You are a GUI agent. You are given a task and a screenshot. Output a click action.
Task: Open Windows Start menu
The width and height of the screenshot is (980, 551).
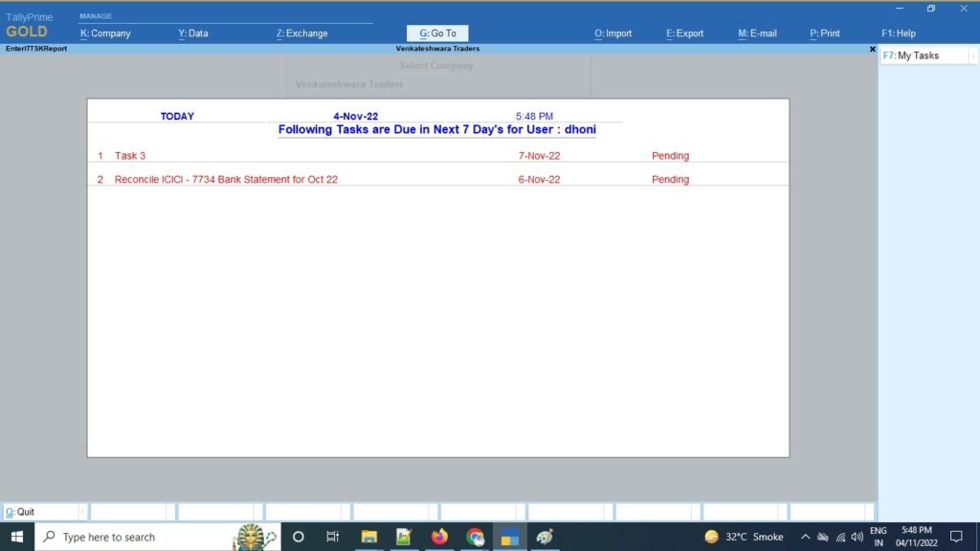pos(17,537)
